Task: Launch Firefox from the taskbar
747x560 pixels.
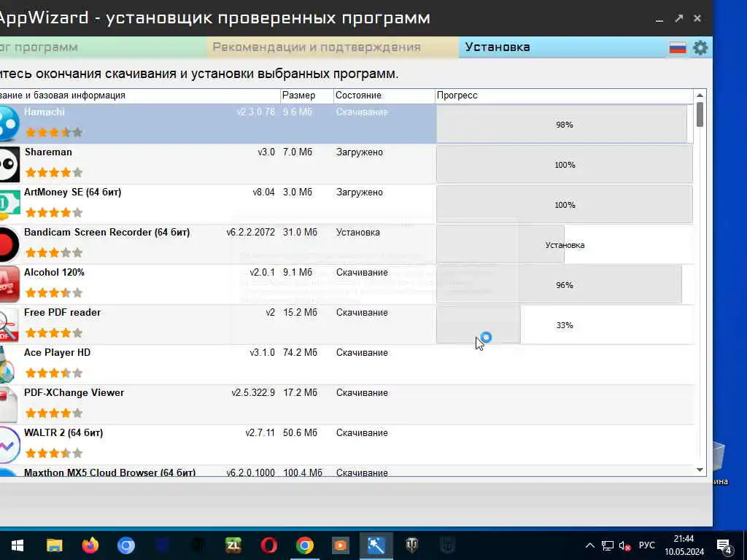Action: click(x=90, y=545)
